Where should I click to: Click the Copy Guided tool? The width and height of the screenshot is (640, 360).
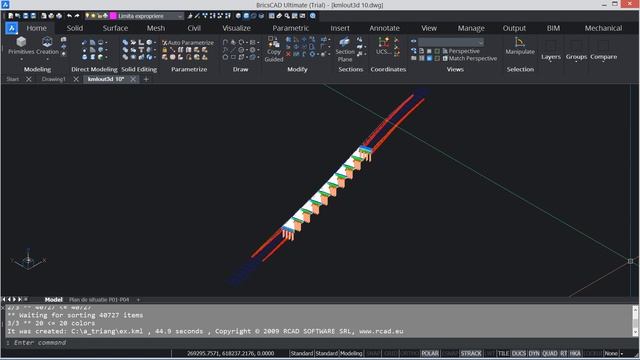[274, 49]
